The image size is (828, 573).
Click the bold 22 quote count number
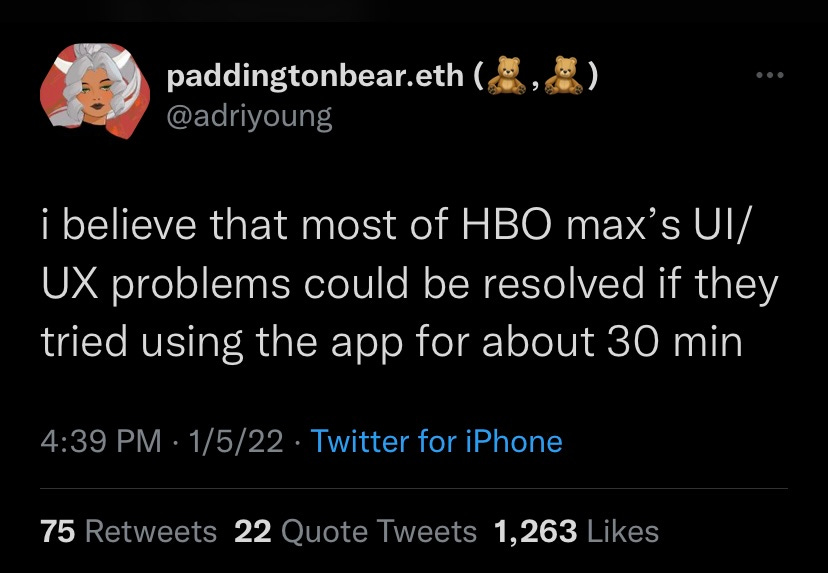coord(252,531)
